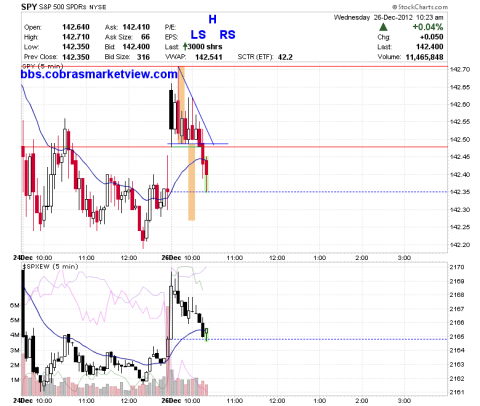The height and width of the screenshot is (406, 480).
Task: Click 24Dec 10:00 under the SPY chart
Action: [x=33, y=258]
